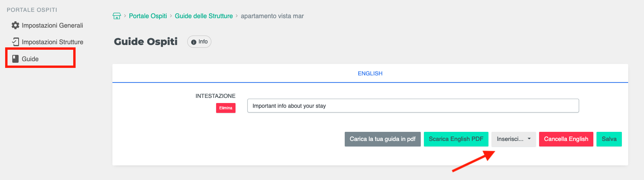Download via Scarica English PDF button
The width and height of the screenshot is (644, 180).
tap(456, 139)
